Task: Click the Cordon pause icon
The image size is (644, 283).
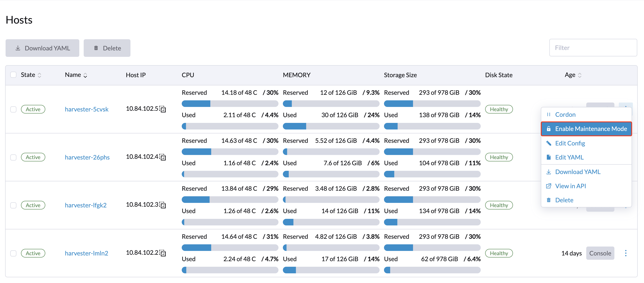Action: pos(548,115)
